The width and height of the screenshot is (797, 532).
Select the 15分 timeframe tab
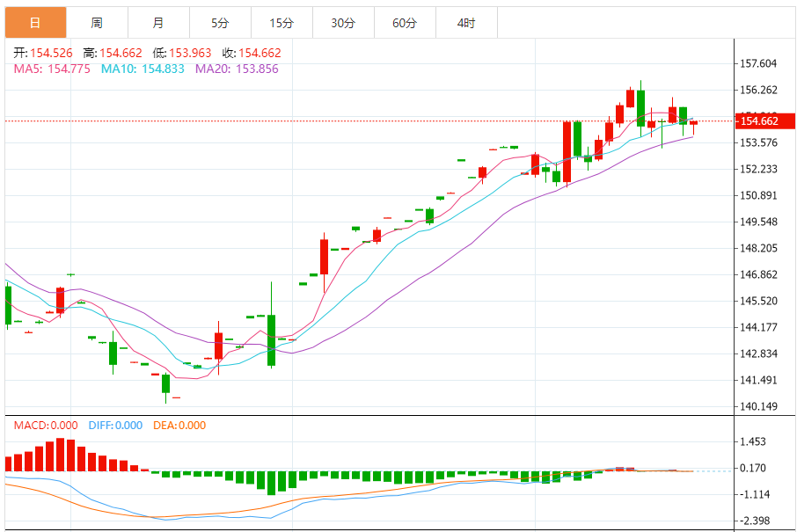click(282, 23)
